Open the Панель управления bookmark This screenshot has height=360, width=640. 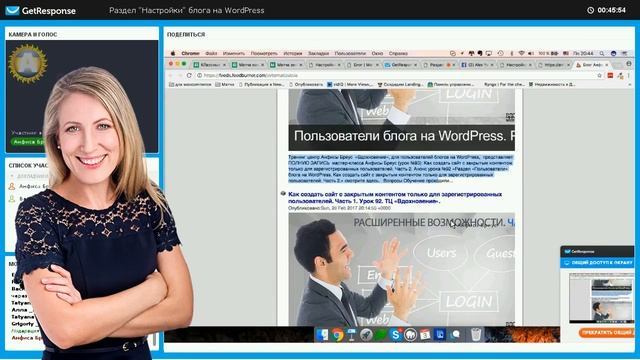click(x=451, y=84)
